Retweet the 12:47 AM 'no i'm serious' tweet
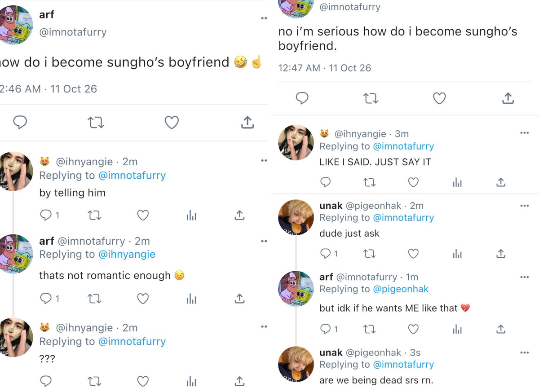 [x=371, y=98]
